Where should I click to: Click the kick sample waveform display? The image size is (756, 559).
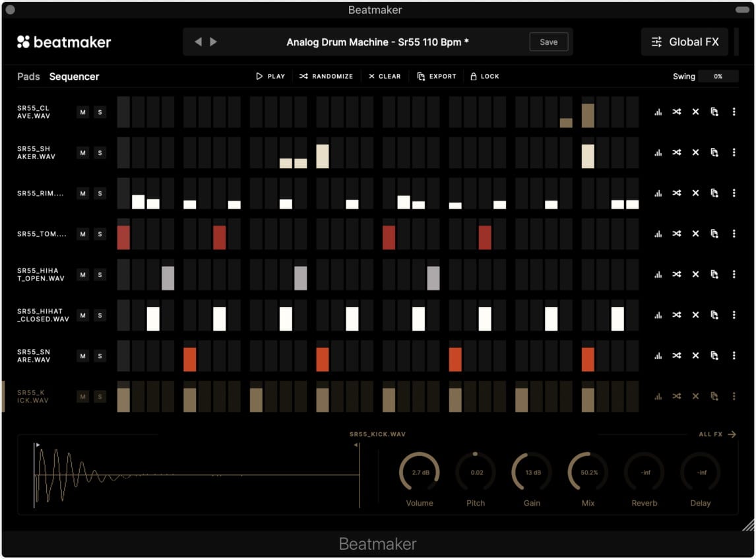tap(197, 475)
